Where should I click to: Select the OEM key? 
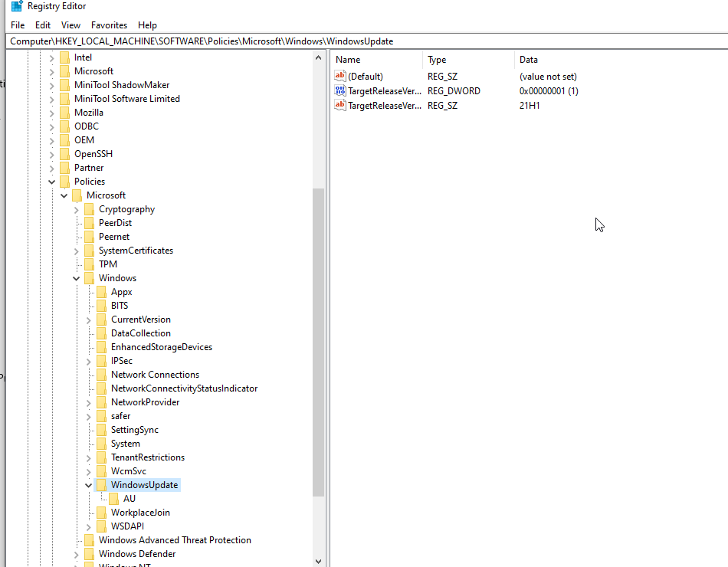tap(84, 140)
